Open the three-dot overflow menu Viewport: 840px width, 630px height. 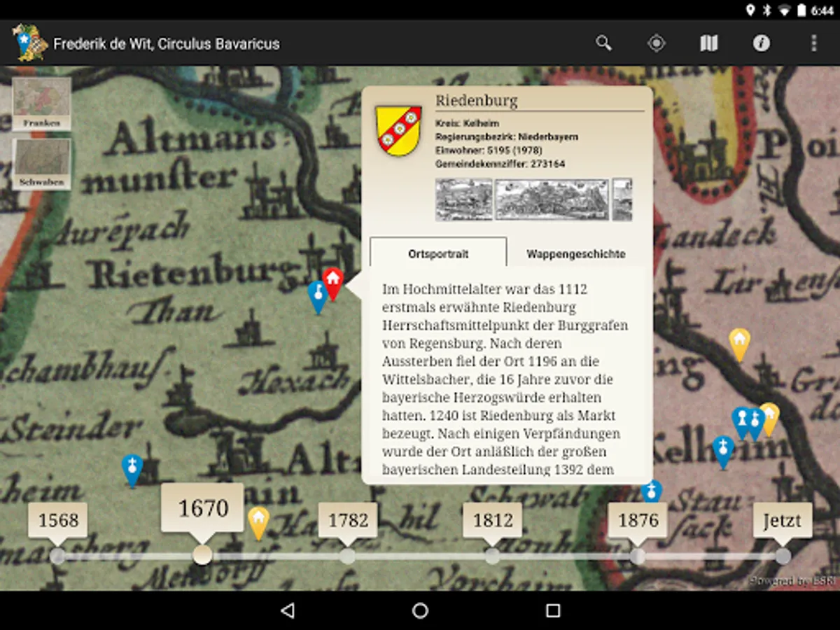click(x=813, y=43)
